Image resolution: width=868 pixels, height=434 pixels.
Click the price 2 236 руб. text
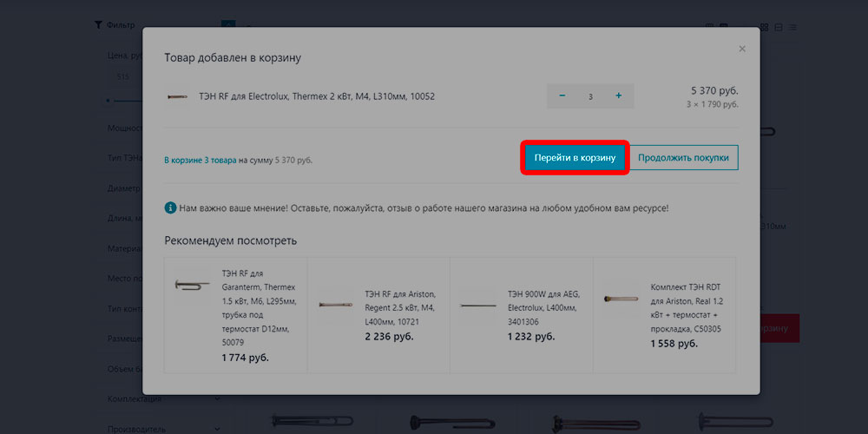pyautogui.click(x=389, y=336)
